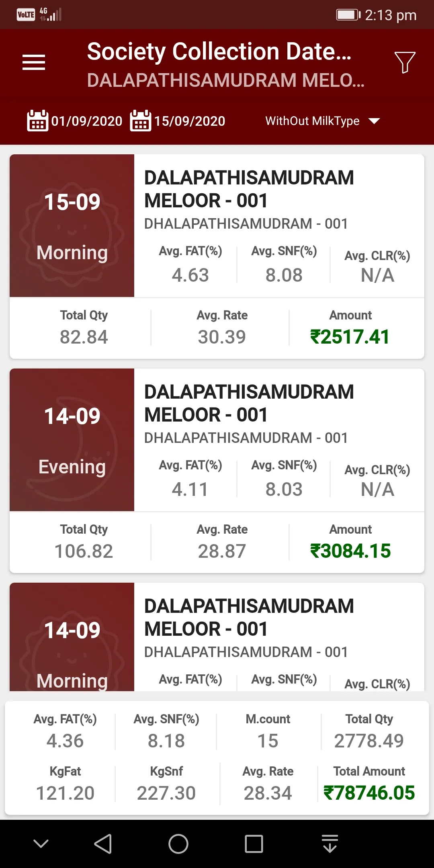434x868 pixels.
Task: Open the start date calendar icon
Action: click(x=37, y=121)
